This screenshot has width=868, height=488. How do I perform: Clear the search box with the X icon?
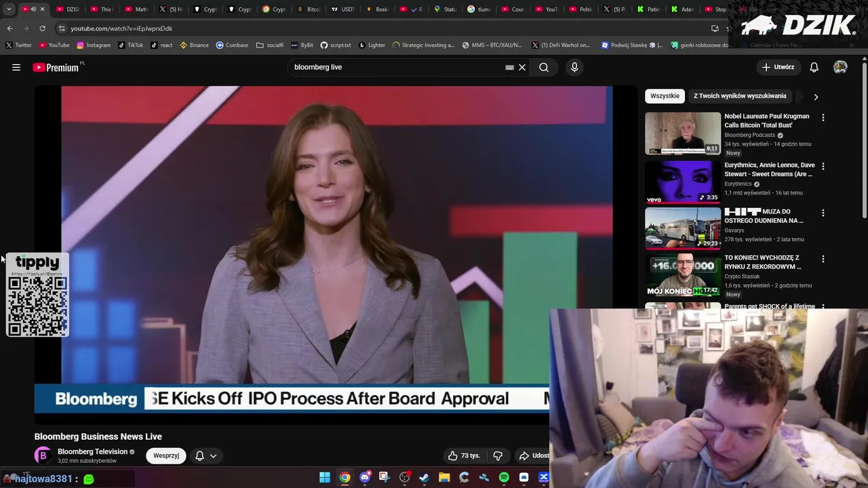(x=522, y=67)
